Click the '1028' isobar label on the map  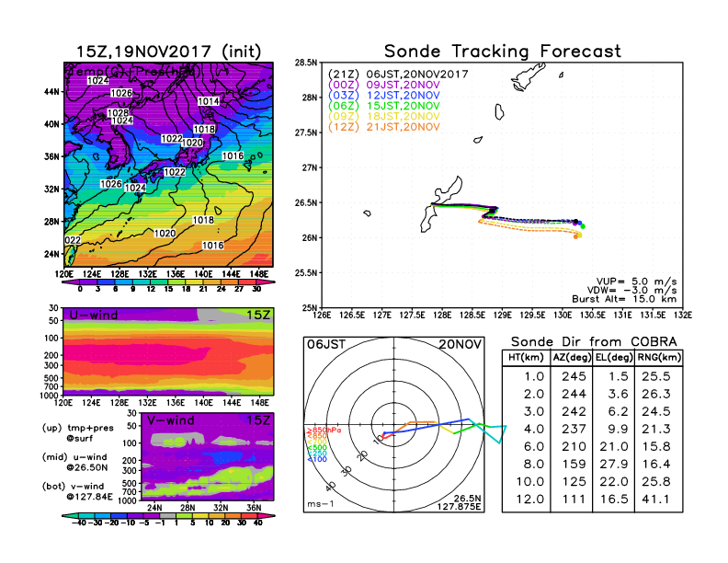(118, 113)
